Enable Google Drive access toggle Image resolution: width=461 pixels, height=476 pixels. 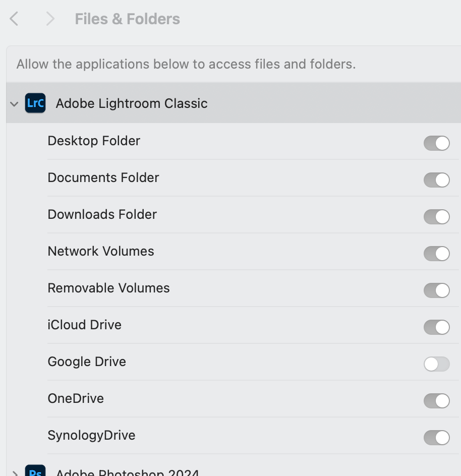[x=436, y=364]
